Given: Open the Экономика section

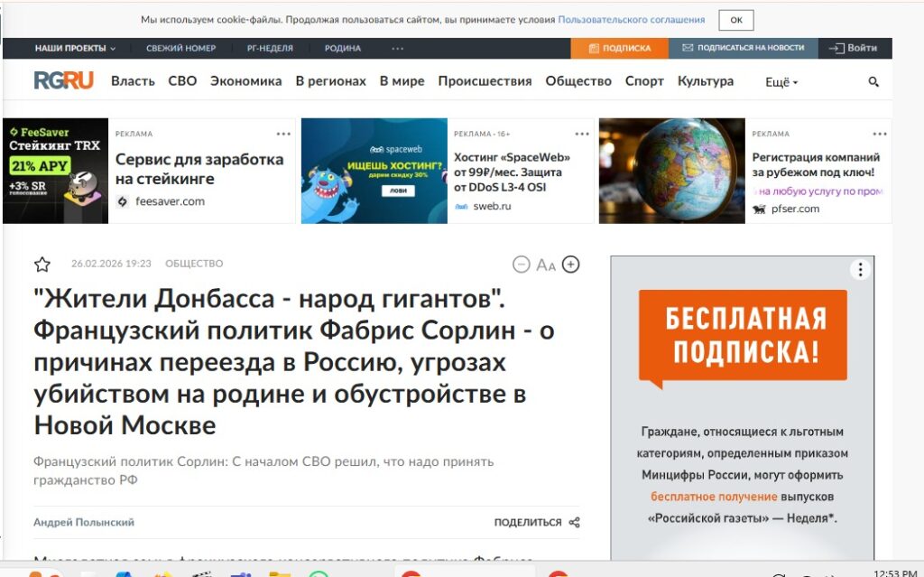Looking at the screenshot, I should click(x=245, y=81).
